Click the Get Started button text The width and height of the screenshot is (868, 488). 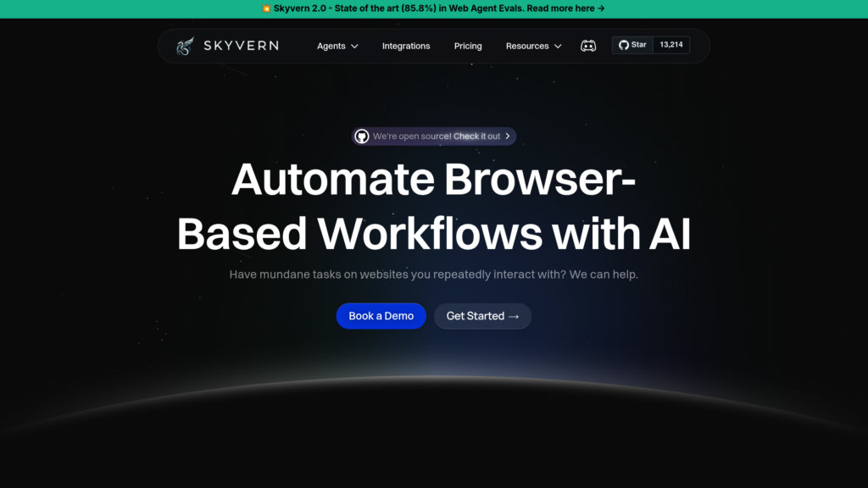click(475, 316)
